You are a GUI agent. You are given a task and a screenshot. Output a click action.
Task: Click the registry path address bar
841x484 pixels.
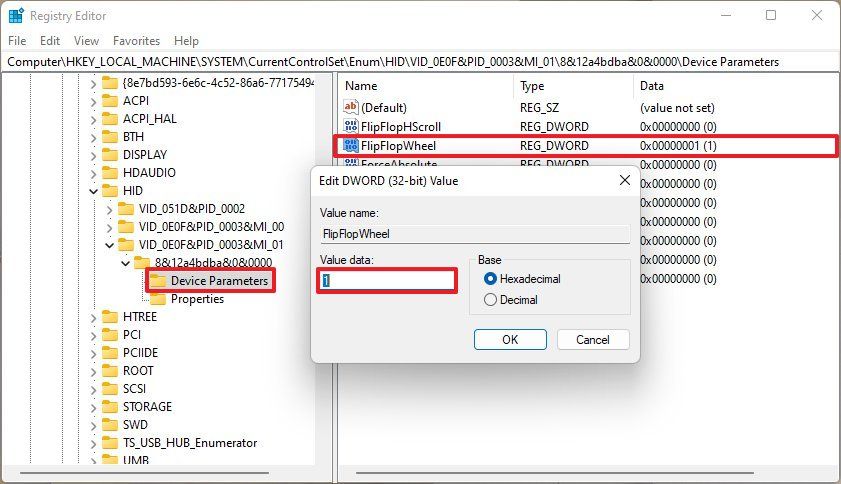(x=420, y=62)
